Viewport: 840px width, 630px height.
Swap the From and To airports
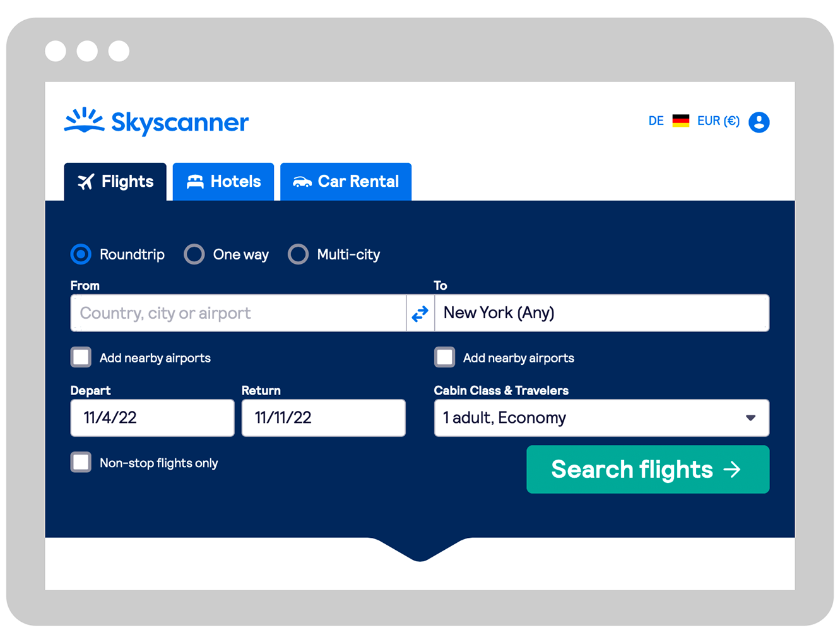click(x=420, y=312)
